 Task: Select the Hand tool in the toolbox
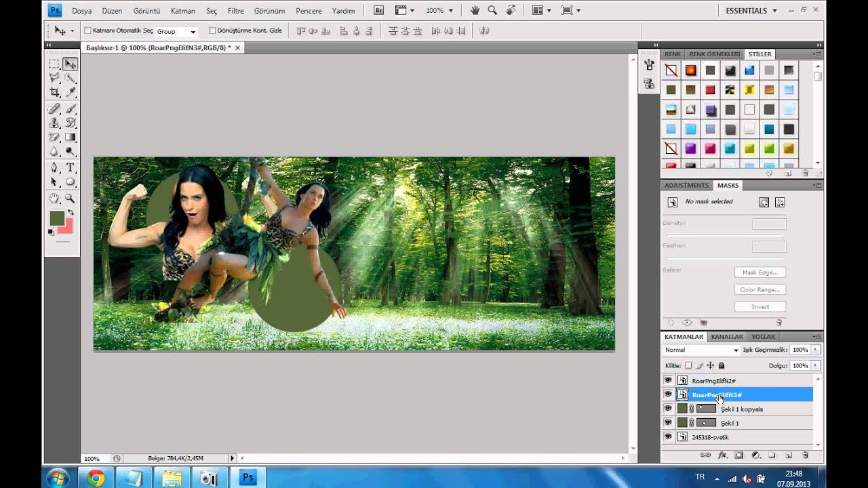[54, 199]
